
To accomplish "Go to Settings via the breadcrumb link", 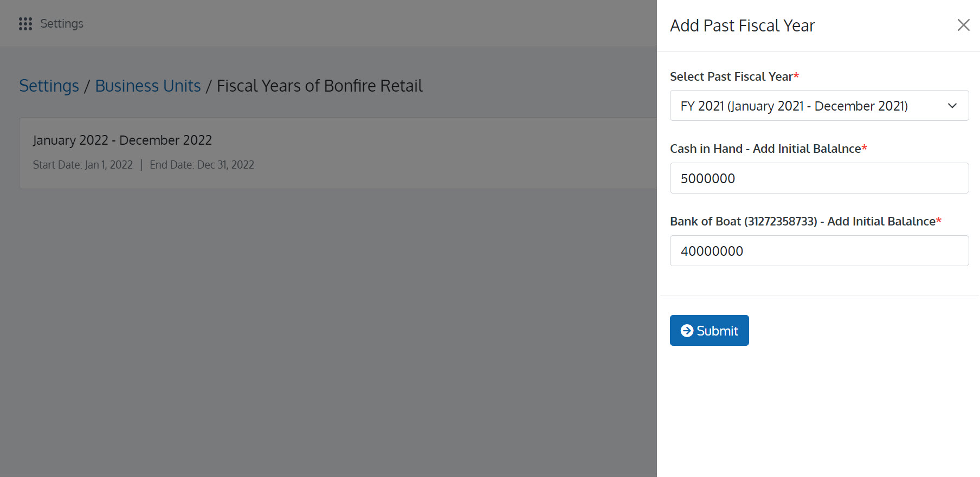I will 49,86.
